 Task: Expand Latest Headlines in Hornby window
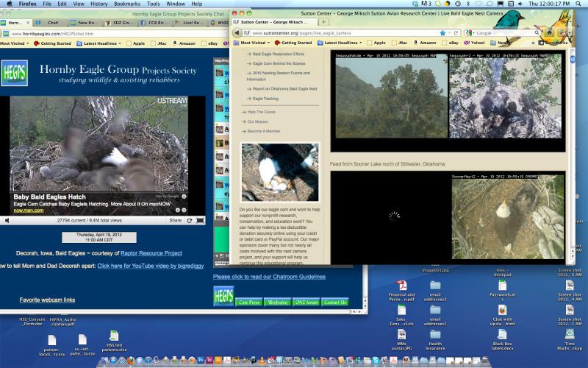pyautogui.click(x=99, y=43)
